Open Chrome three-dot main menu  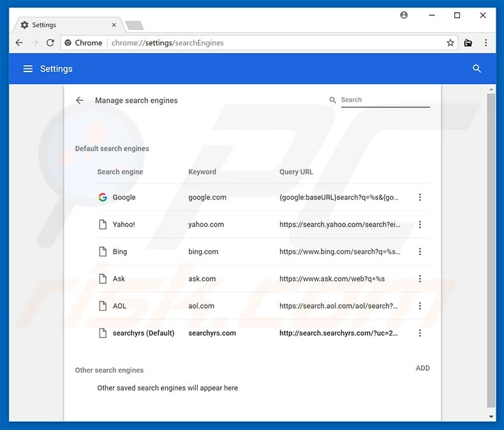pyautogui.click(x=485, y=42)
